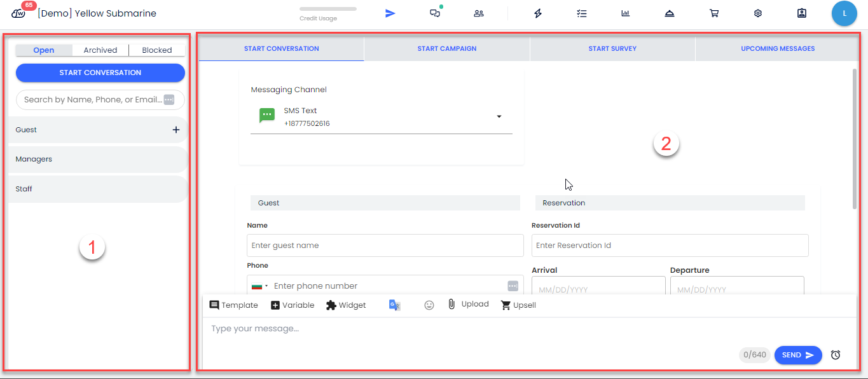The height and width of the screenshot is (379, 868).
Task: Expand the Guest group with plus icon
Action: pos(176,130)
